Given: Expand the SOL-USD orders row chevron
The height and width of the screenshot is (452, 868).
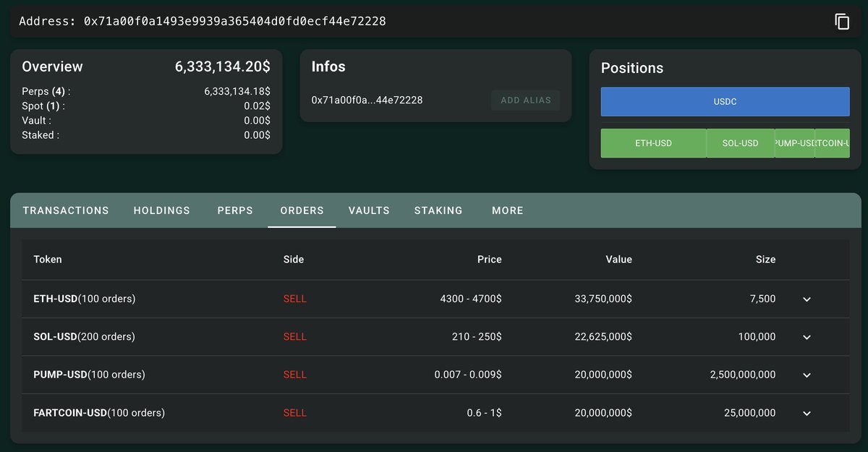Looking at the screenshot, I should 807,337.
